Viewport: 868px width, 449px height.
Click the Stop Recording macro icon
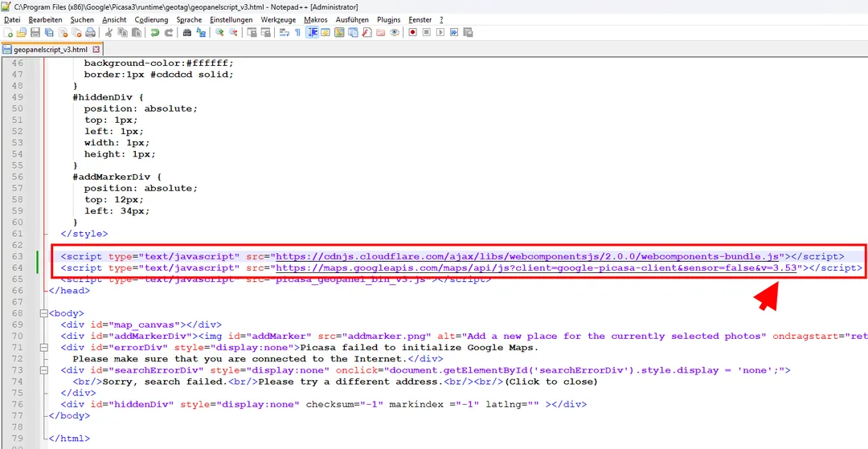(x=426, y=33)
